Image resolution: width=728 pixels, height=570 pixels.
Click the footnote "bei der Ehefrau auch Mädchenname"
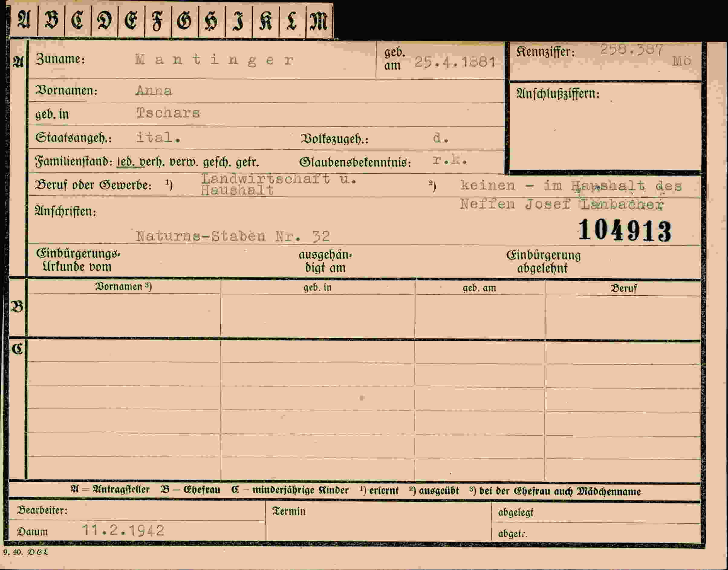560,492
